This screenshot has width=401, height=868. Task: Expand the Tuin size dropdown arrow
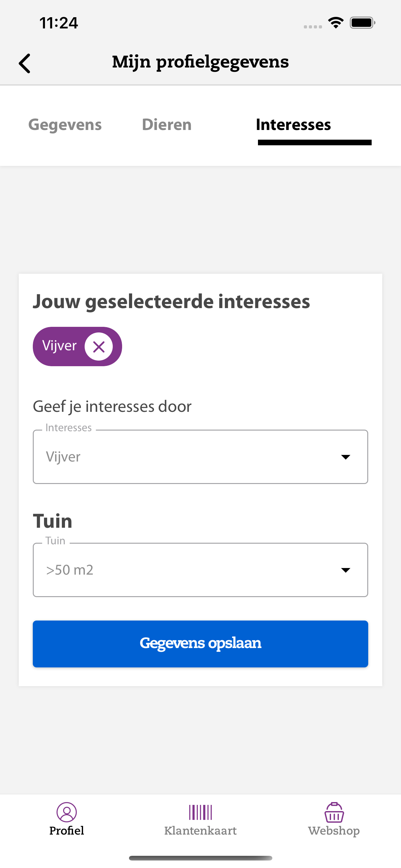(345, 570)
